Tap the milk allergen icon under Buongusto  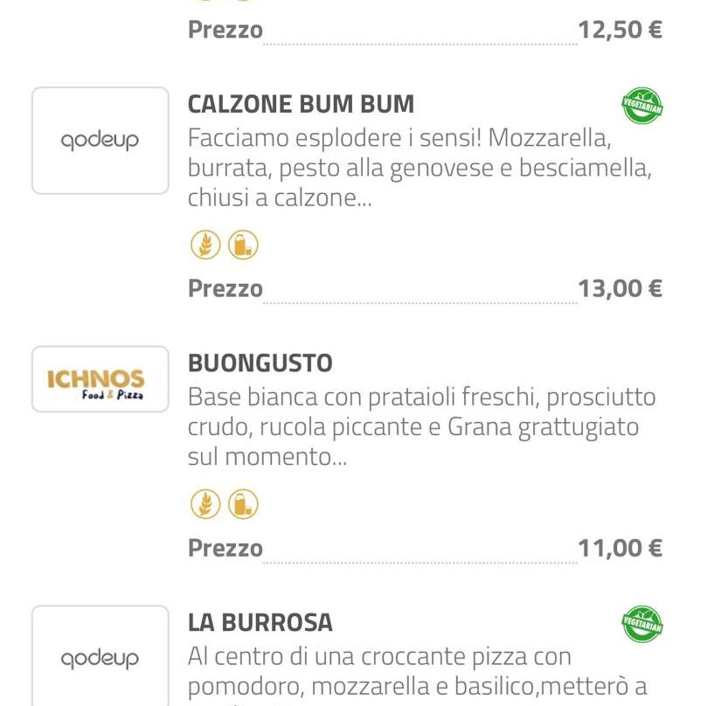[244, 504]
